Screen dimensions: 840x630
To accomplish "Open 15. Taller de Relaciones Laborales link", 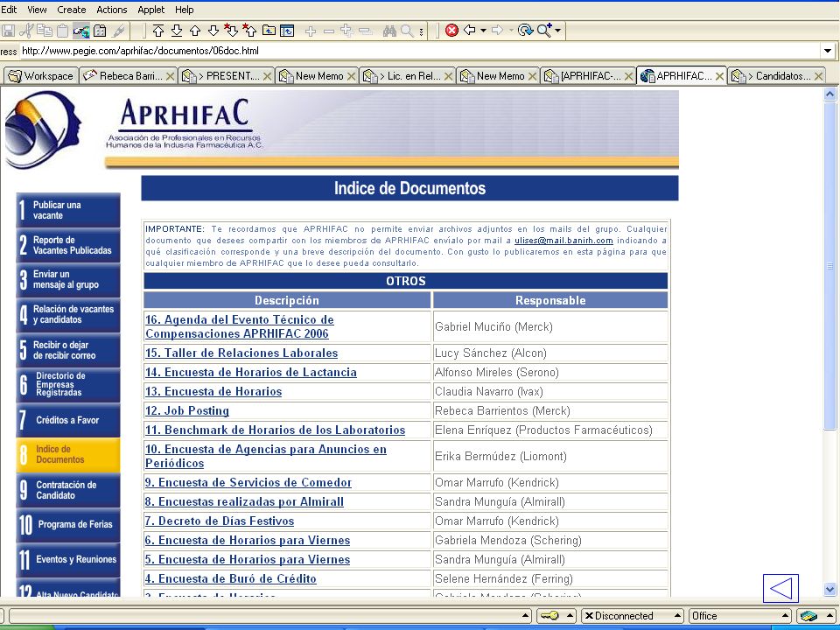I will tap(241, 353).
